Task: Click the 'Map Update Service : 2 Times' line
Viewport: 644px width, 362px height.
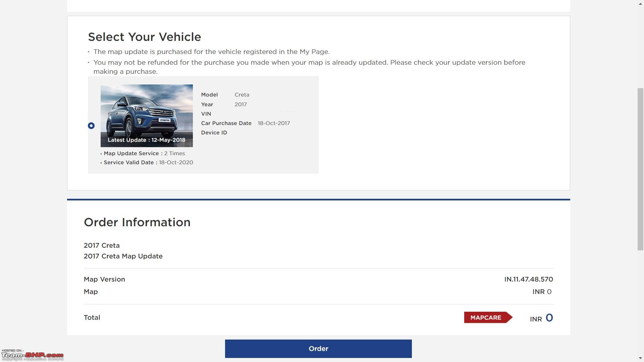Action: 144,154
